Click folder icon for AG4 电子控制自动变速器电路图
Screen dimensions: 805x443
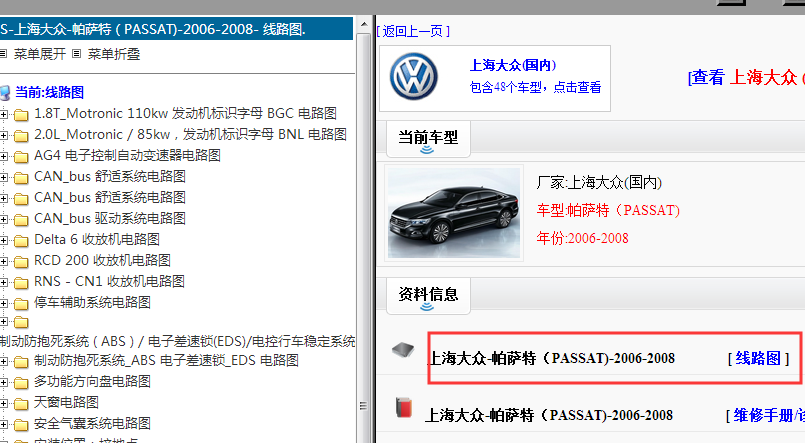pyautogui.click(x=21, y=157)
